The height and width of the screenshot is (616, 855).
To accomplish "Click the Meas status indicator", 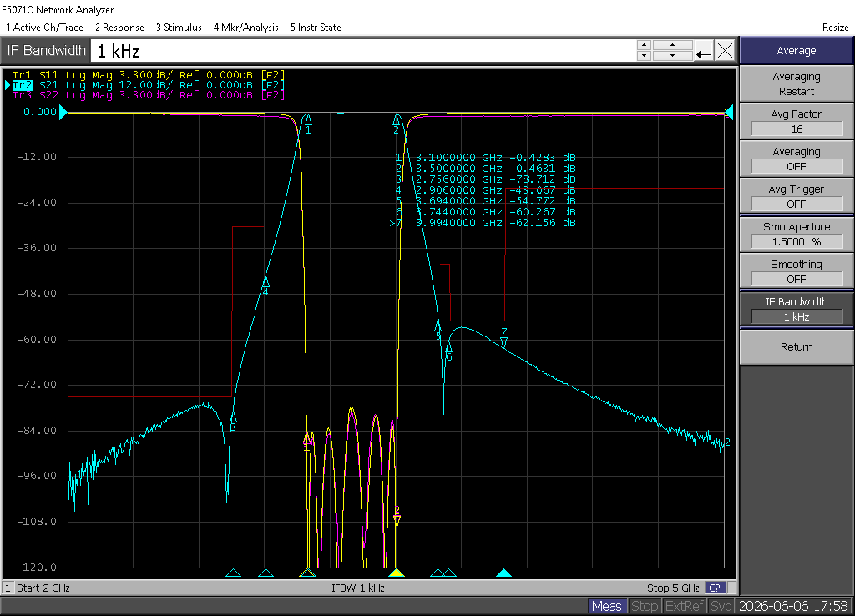I will click(606, 606).
